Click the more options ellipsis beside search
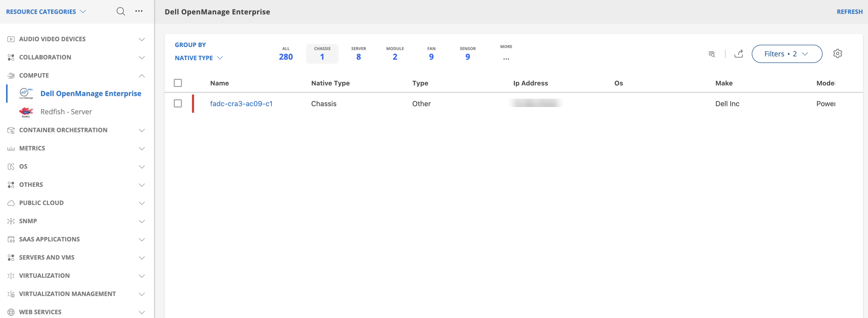The image size is (868, 318). [x=139, y=11]
